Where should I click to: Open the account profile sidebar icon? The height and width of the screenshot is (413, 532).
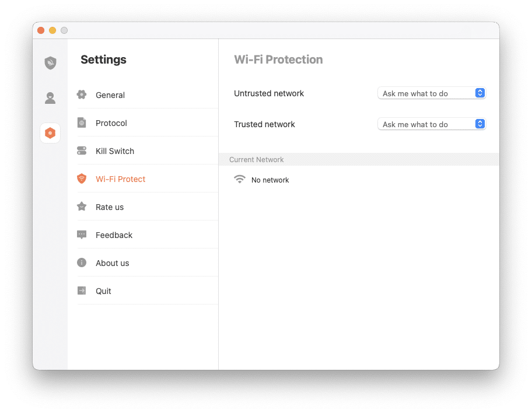point(50,98)
